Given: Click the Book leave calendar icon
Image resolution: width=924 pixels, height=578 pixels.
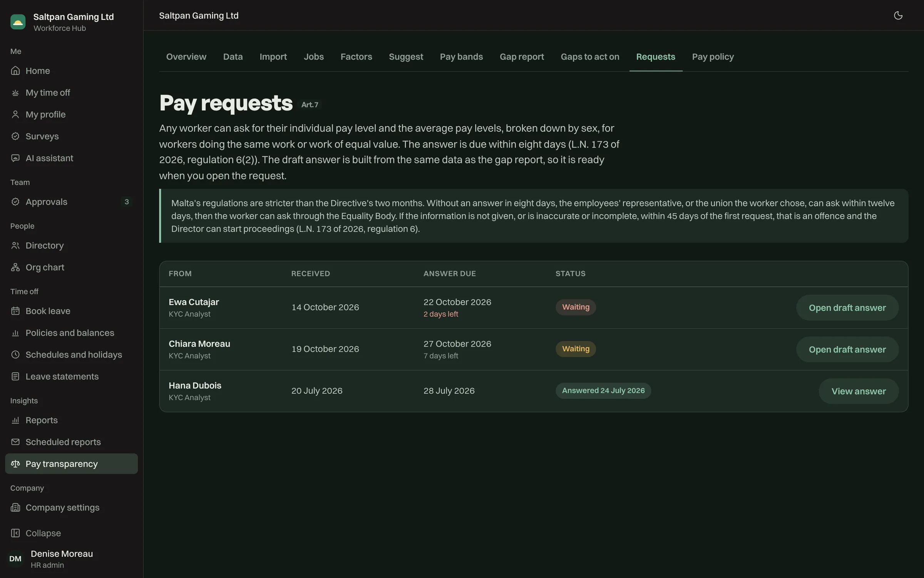Looking at the screenshot, I should 15,311.
